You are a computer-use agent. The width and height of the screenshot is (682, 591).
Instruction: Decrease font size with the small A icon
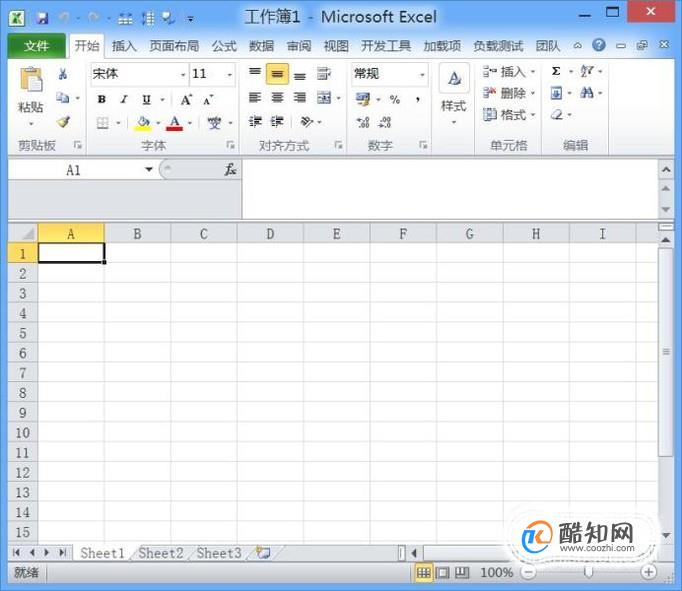click(208, 100)
